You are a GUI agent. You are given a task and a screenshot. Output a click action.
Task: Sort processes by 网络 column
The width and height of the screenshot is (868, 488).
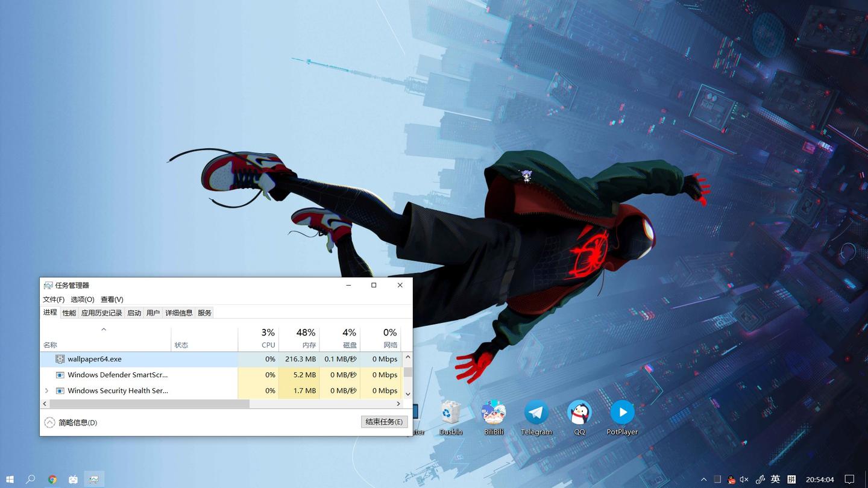(x=381, y=339)
